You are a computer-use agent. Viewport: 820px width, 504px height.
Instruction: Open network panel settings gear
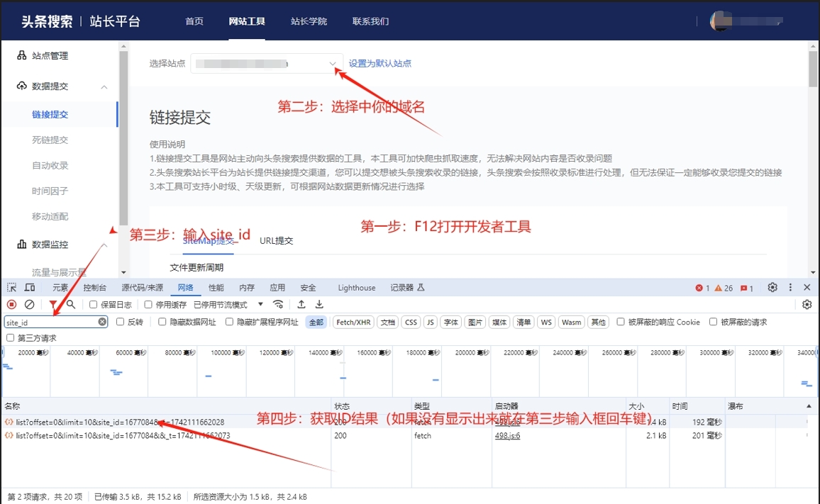tap(807, 304)
